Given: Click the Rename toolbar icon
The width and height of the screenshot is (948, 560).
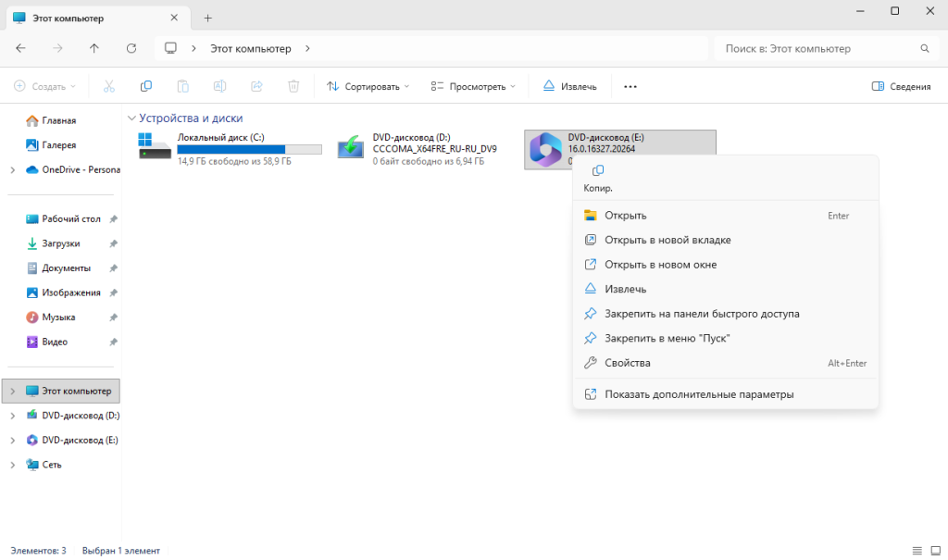Looking at the screenshot, I should coord(219,86).
